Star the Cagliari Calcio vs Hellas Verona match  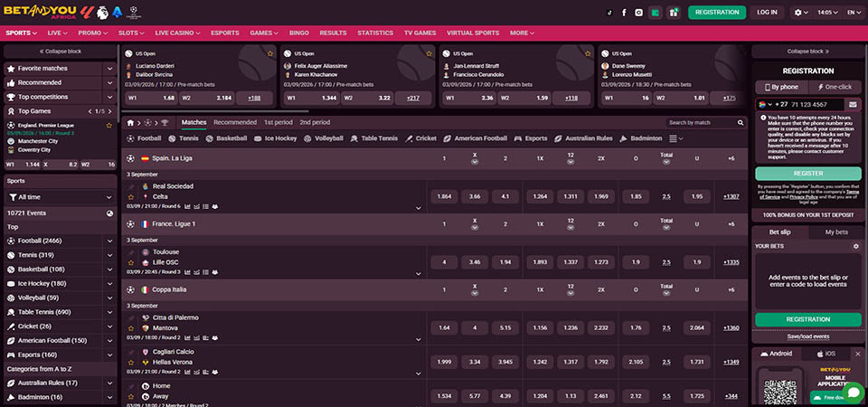pyautogui.click(x=131, y=362)
